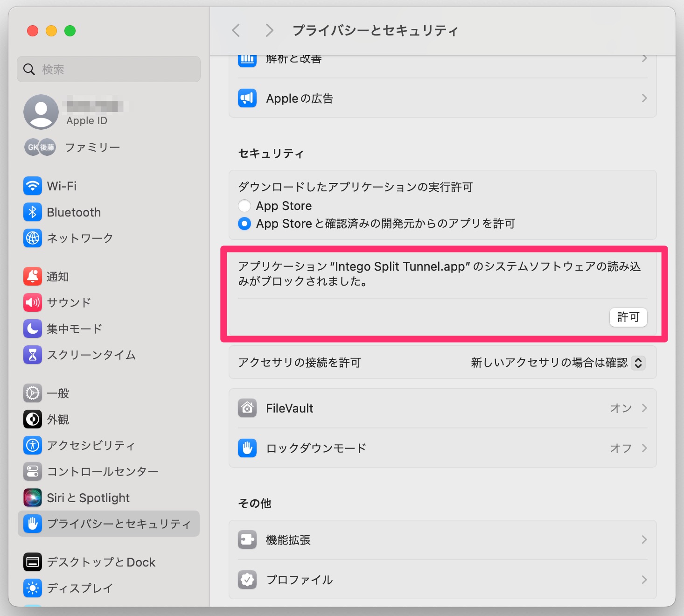Click ダウンロードしたアプリケーションの実行許可 label
This screenshot has height=616, width=684.
tap(355, 187)
